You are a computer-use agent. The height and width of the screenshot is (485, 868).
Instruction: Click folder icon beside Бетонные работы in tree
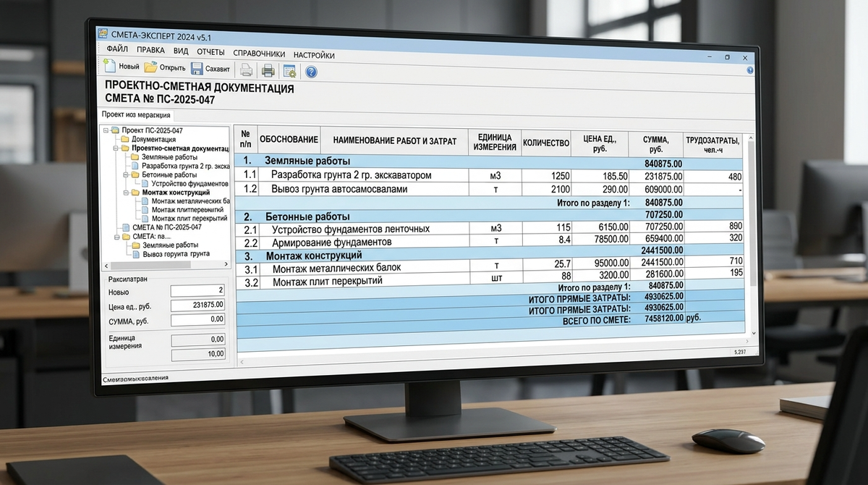point(135,174)
